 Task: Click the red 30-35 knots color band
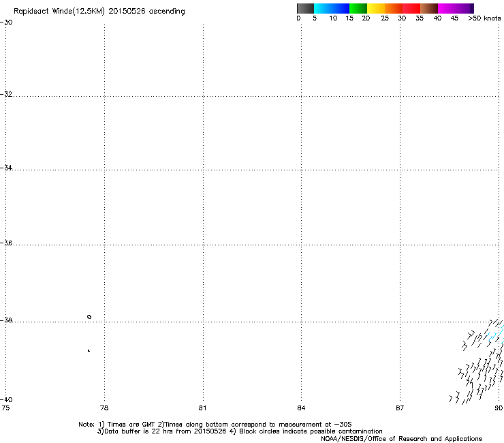[411, 8]
